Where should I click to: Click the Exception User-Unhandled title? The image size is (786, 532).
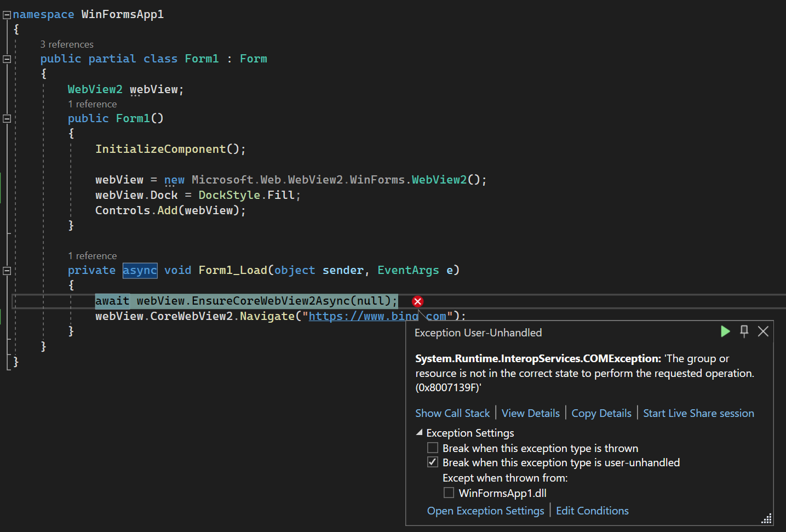click(x=478, y=333)
